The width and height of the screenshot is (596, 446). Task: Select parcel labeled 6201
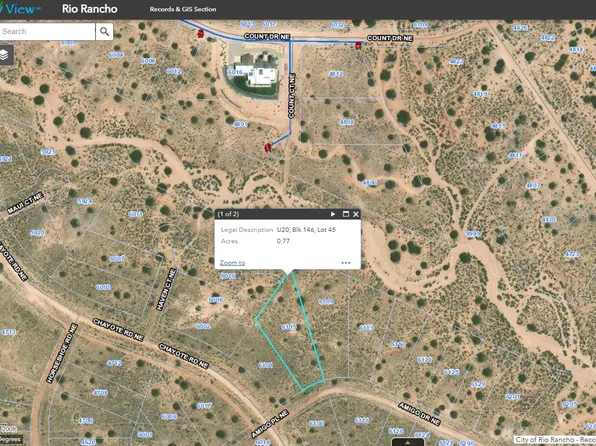tap(512, 397)
